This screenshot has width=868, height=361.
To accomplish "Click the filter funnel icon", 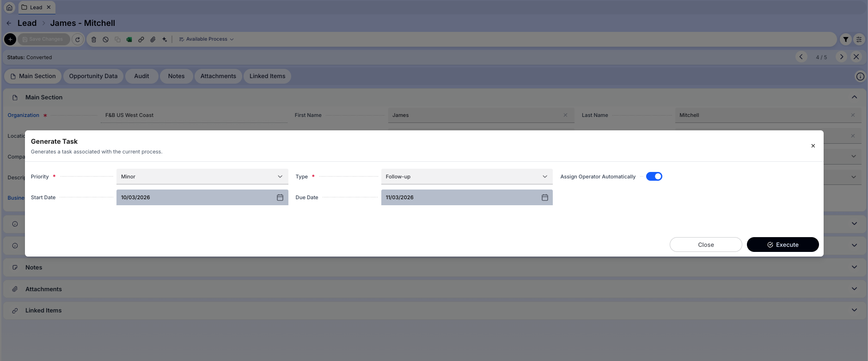I will tap(845, 39).
